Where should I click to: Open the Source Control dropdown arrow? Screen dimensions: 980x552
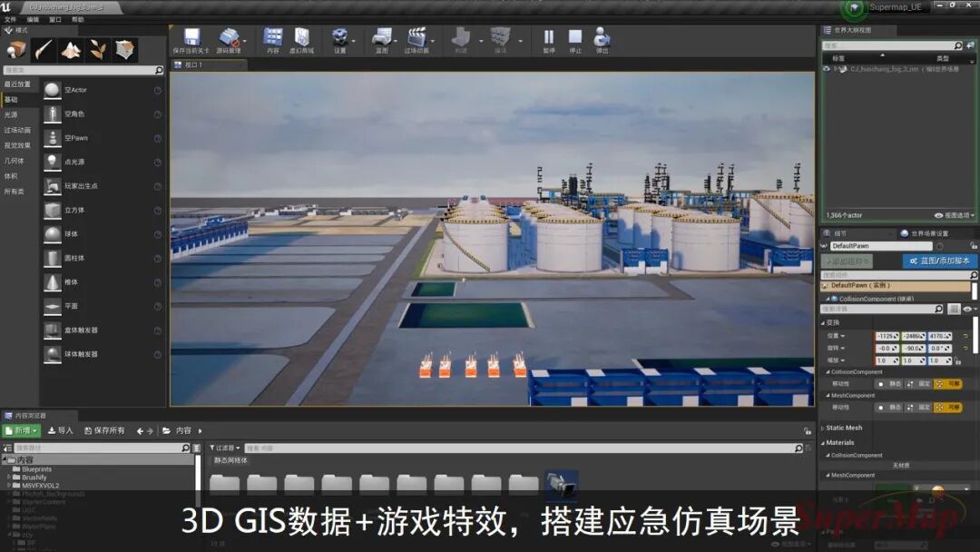244,41
